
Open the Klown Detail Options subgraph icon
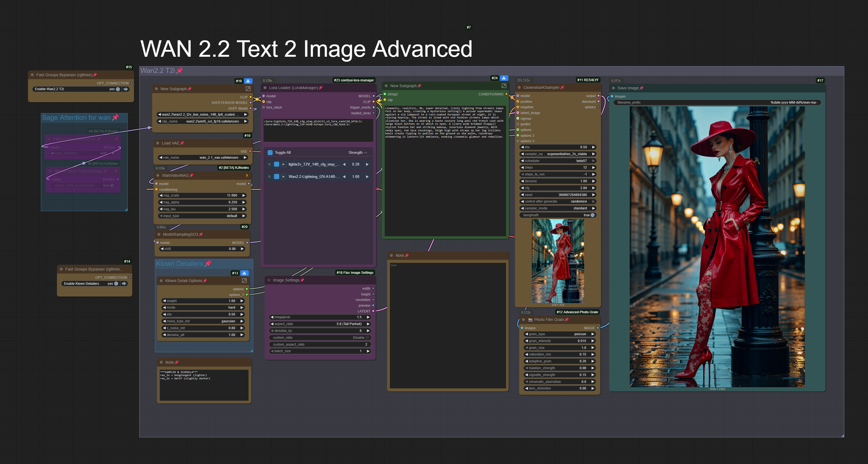(x=244, y=280)
